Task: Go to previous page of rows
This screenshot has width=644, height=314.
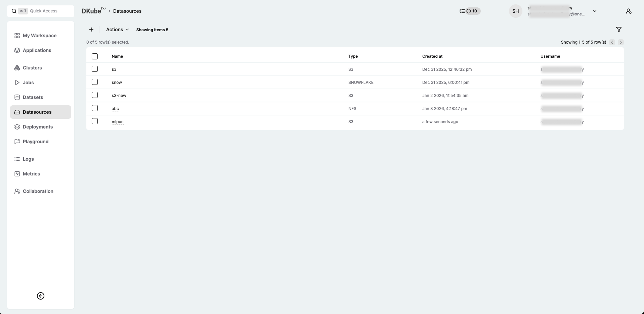Action: tap(612, 42)
